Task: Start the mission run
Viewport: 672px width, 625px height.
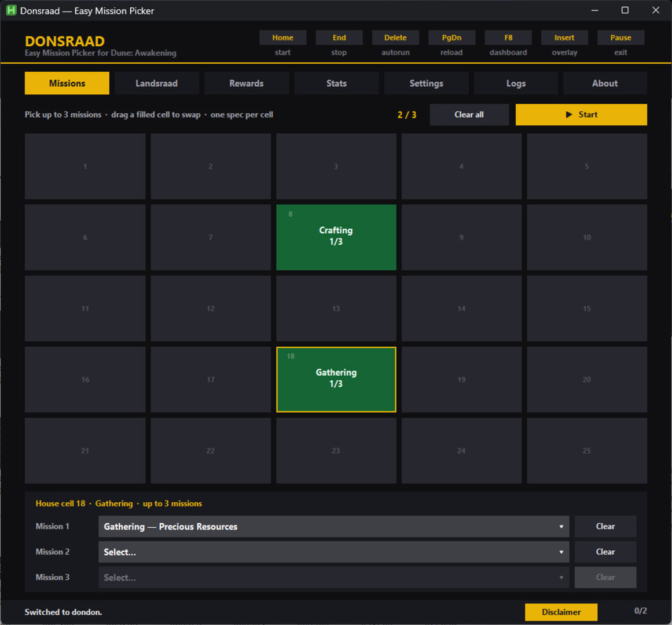Action: (x=581, y=115)
